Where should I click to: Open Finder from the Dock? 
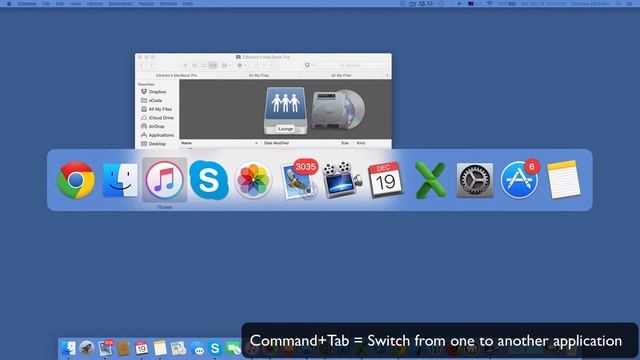pos(68,348)
